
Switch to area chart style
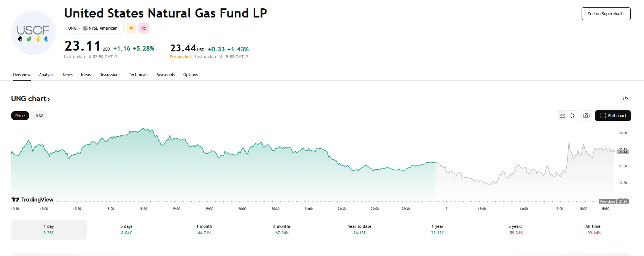[562, 116]
